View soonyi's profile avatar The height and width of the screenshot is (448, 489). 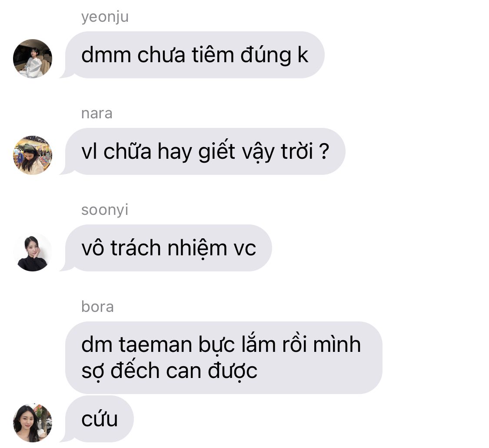point(33,252)
